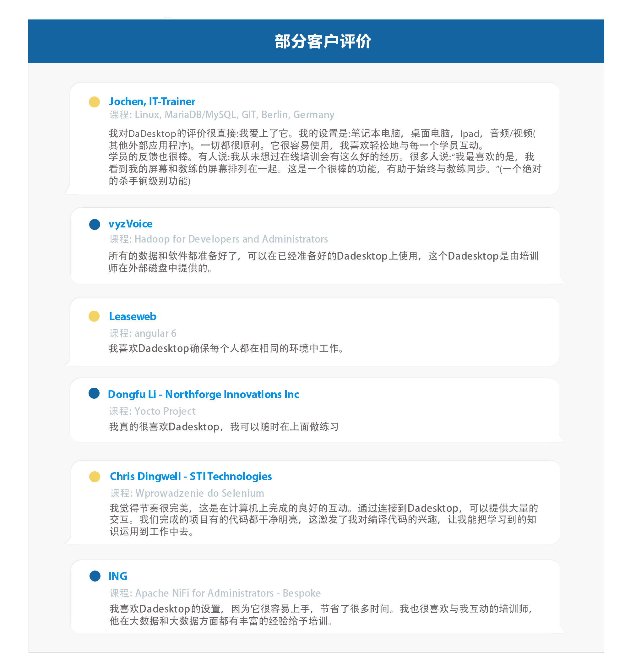
Task: Click course Hadoop for Developers and Administrators
Action: coord(218,239)
